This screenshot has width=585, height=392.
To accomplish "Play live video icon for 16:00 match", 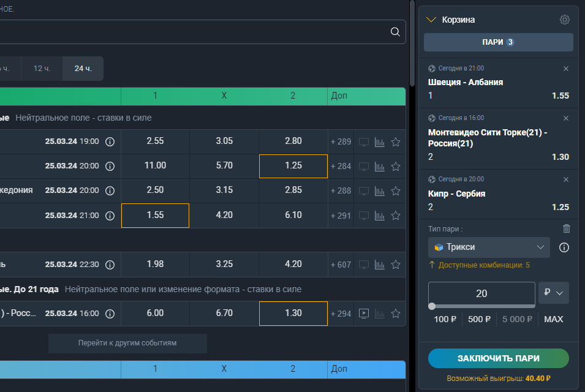I will [364, 314].
